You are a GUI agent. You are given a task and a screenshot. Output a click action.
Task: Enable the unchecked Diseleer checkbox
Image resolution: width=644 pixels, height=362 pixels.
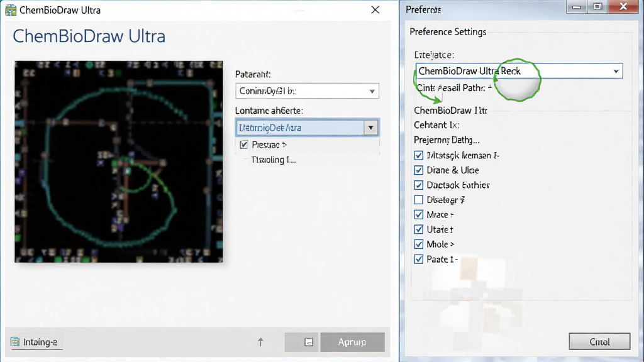[418, 200]
